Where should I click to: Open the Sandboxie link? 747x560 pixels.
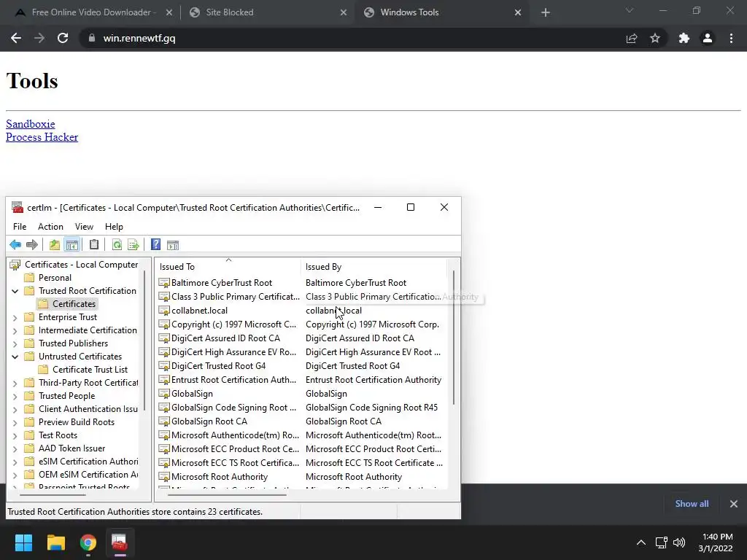[31, 124]
